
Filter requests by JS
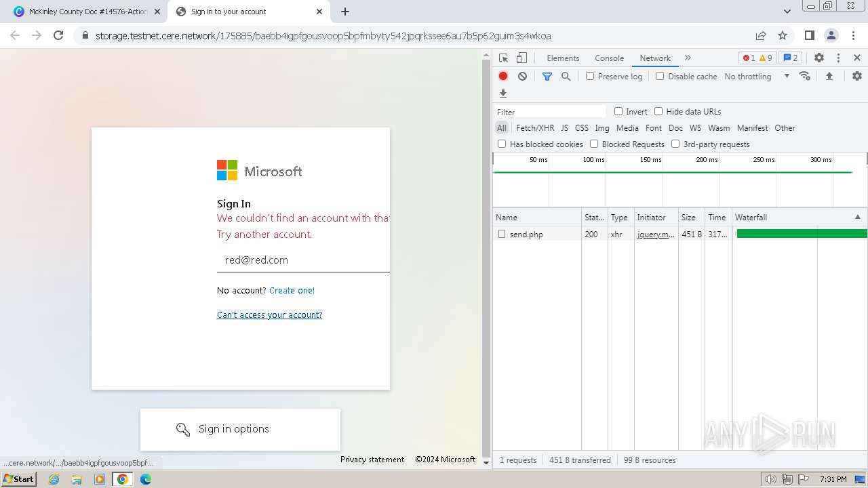[x=564, y=128]
